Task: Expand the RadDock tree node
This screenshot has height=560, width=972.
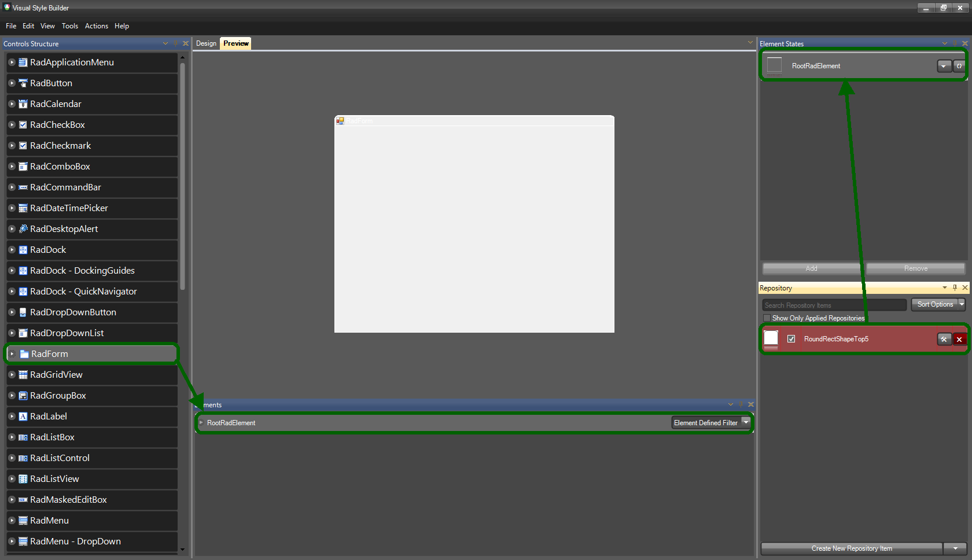Action: click(12, 250)
